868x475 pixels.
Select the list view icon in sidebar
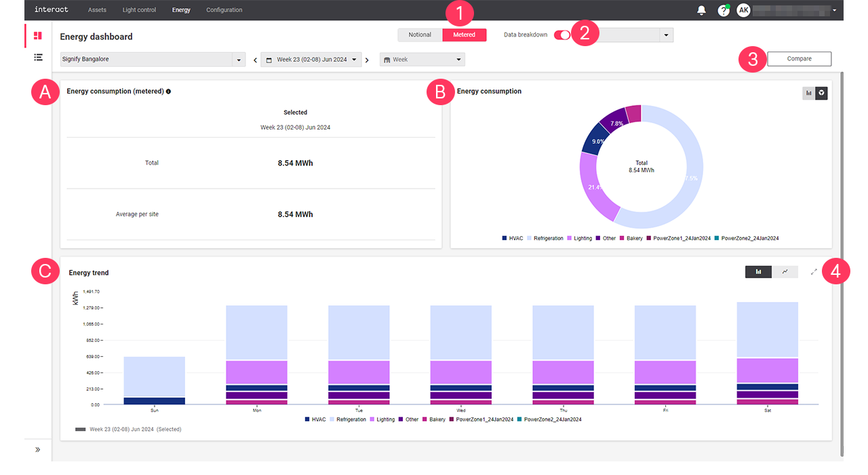tap(37, 57)
